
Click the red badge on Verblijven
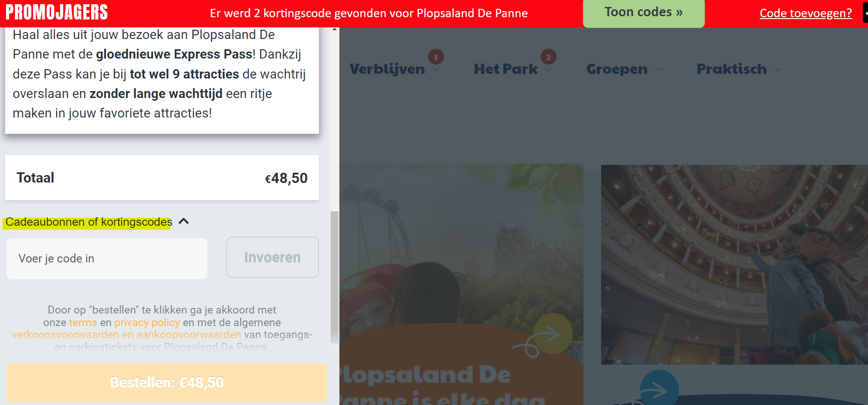click(x=436, y=57)
